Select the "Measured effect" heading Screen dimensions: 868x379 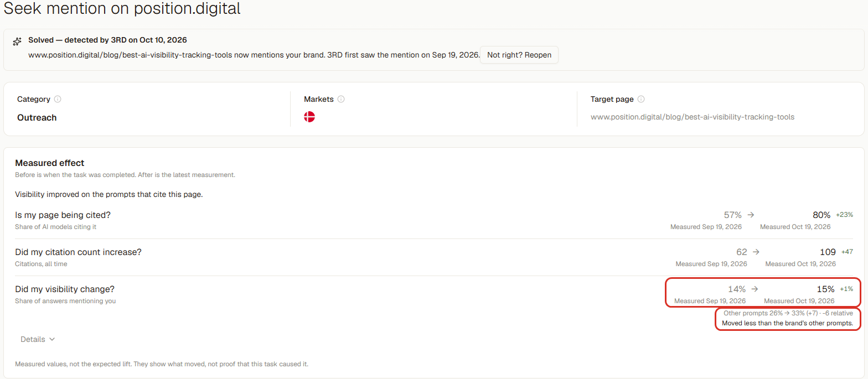coord(50,163)
